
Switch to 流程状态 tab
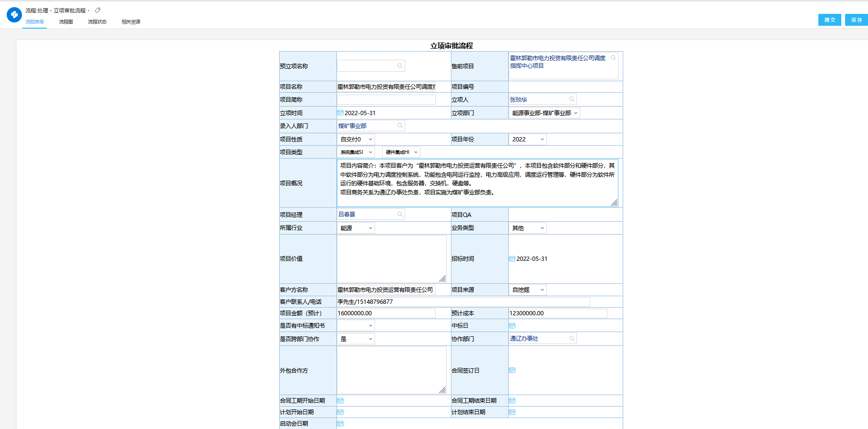click(97, 22)
